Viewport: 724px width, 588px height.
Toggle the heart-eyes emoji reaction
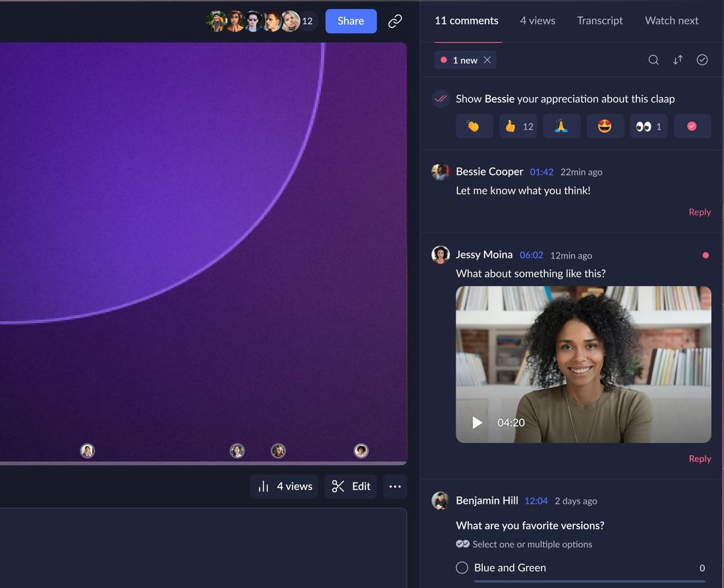click(605, 126)
